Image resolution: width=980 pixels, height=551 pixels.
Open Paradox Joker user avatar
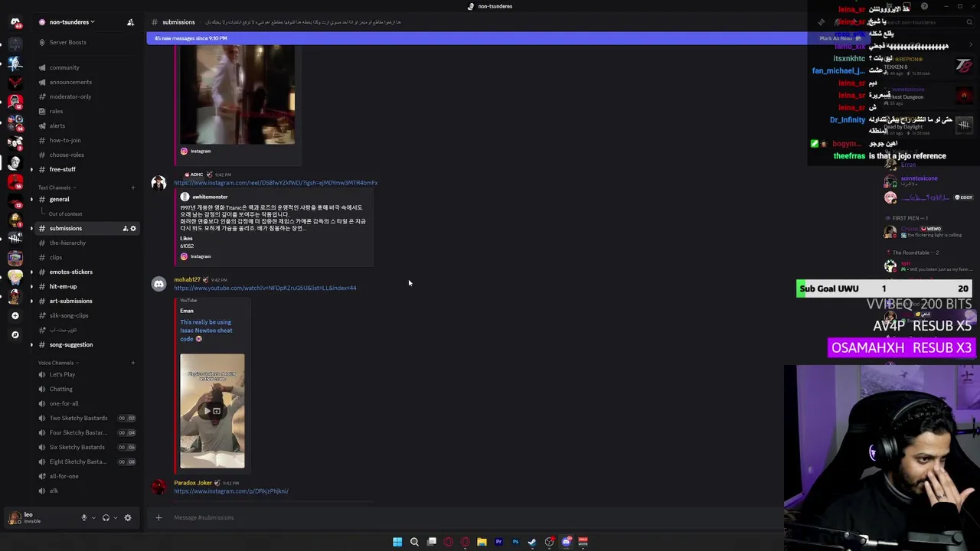158,487
